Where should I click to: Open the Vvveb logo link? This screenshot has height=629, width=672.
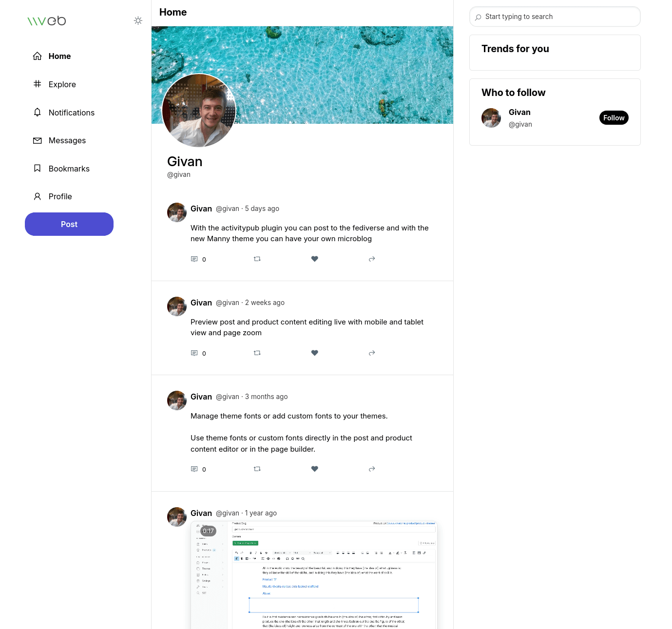point(47,20)
